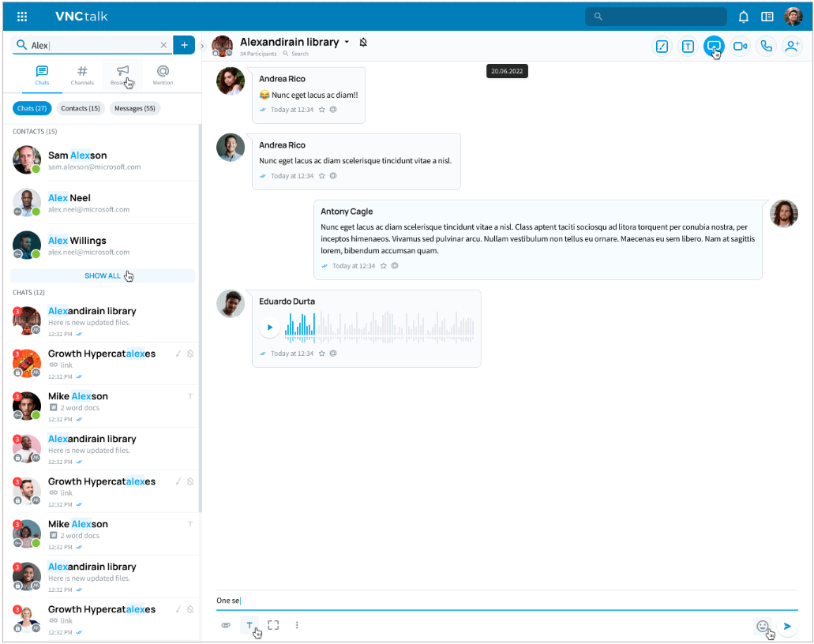Toggle the muted notifications bell beside the chat title
814x644 pixels.
pyautogui.click(x=363, y=43)
